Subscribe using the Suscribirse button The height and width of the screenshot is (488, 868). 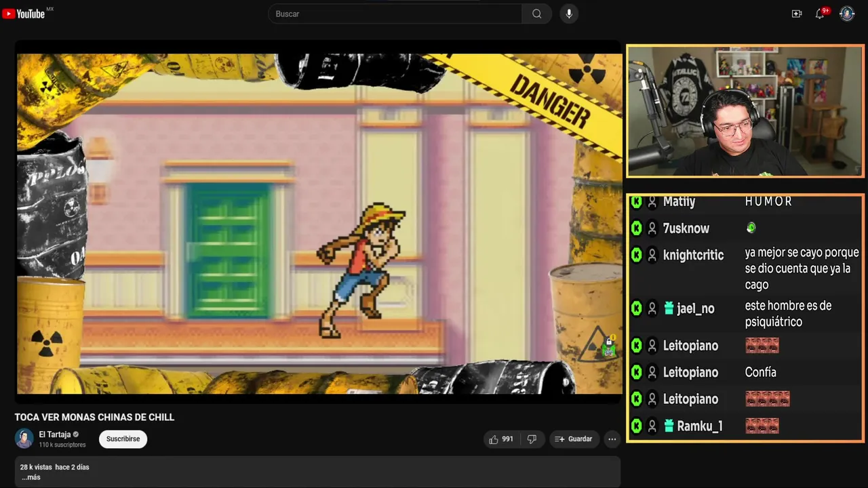pos(123,439)
